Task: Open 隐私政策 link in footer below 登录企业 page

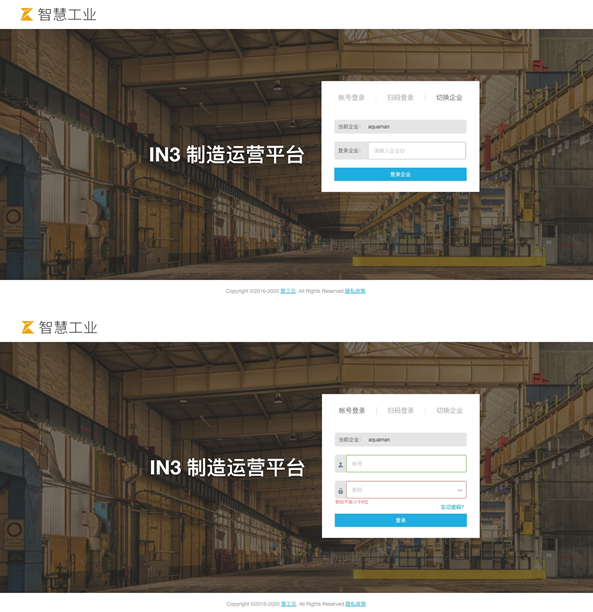Action: [x=355, y=291]
